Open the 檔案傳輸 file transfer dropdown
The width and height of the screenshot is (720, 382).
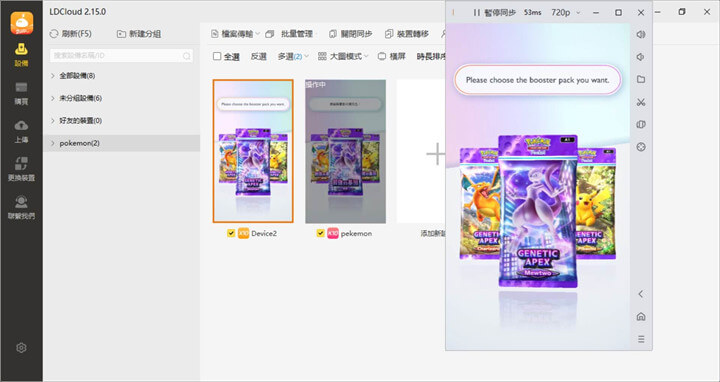(x=235, y=34)
